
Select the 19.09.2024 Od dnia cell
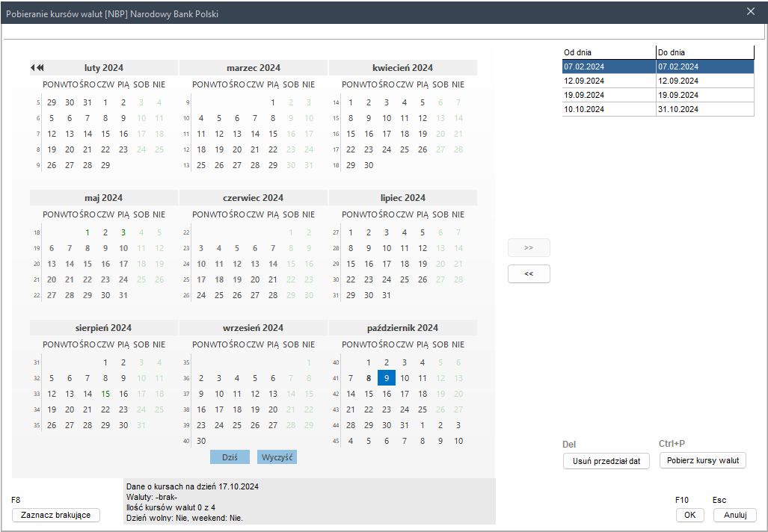[609, 95]
